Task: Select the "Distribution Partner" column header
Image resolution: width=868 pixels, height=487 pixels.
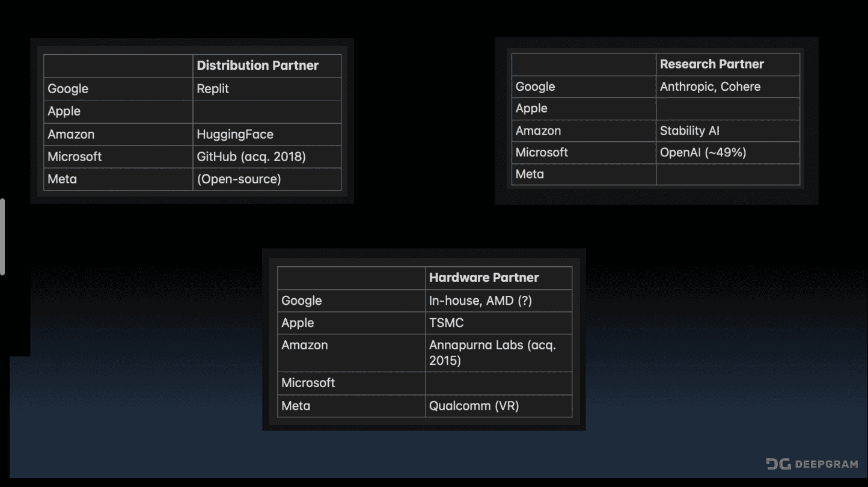Action: [x=267, y=66]
